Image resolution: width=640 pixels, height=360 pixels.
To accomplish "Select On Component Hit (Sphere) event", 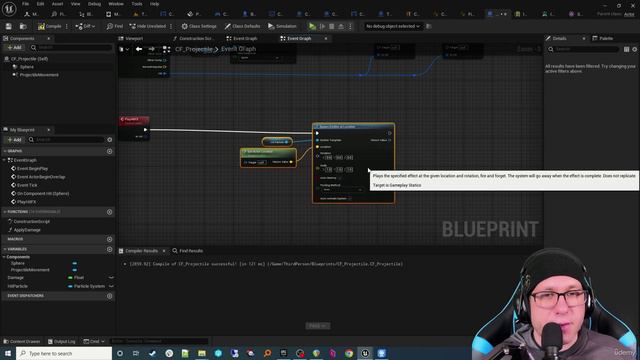I will 42,194.
